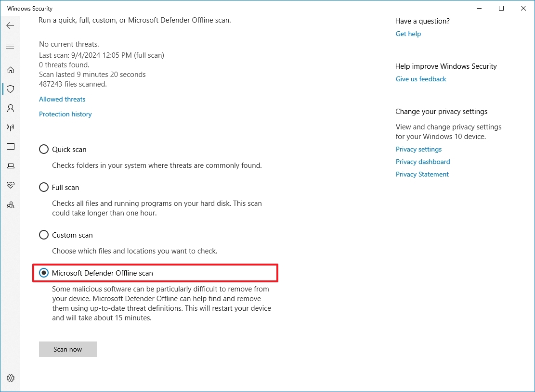Viewport: 535px width, 392px height.
Task: Select Microsoft Defender Offline scan radio
Action: click(44, 273)
